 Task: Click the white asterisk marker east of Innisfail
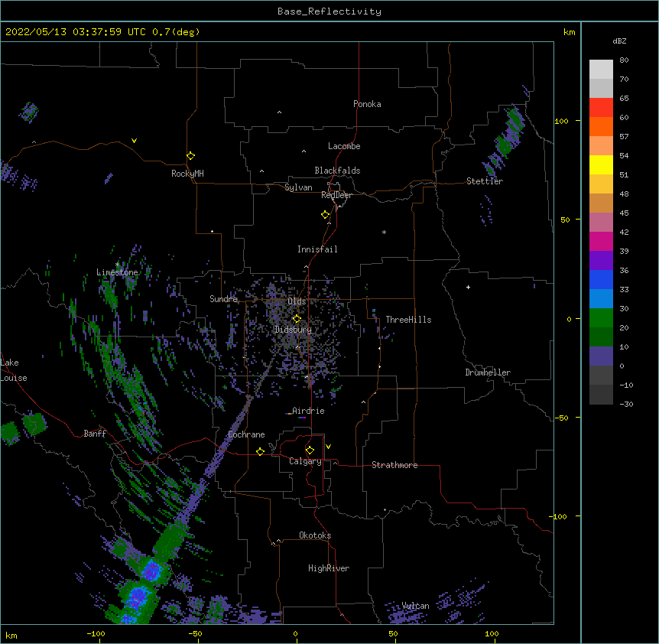(384, 232)
